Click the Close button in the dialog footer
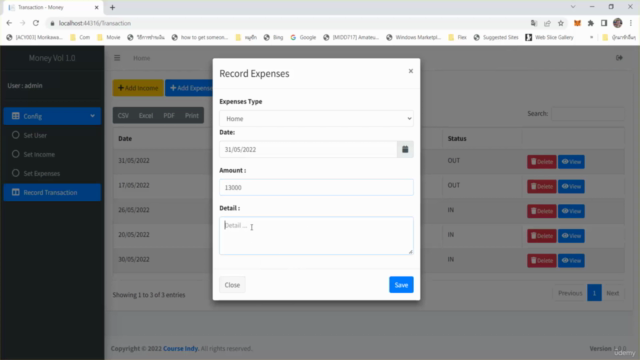 pos(232,285)
